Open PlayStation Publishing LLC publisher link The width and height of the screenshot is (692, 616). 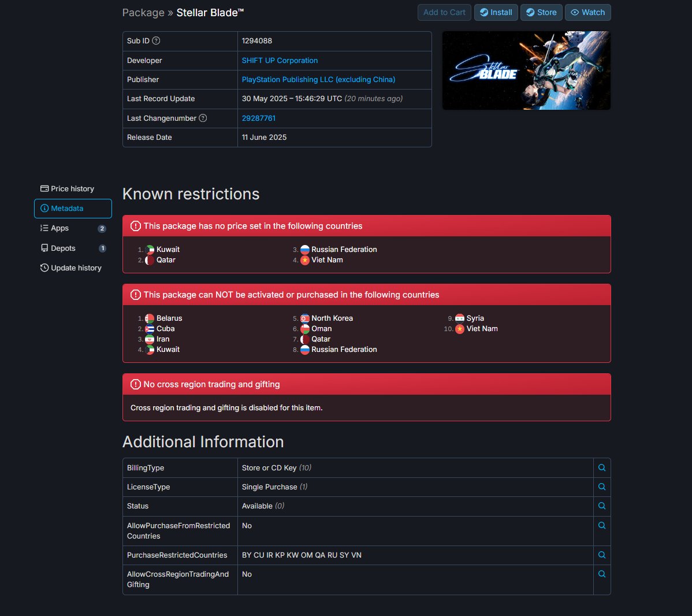pos(319,80)
